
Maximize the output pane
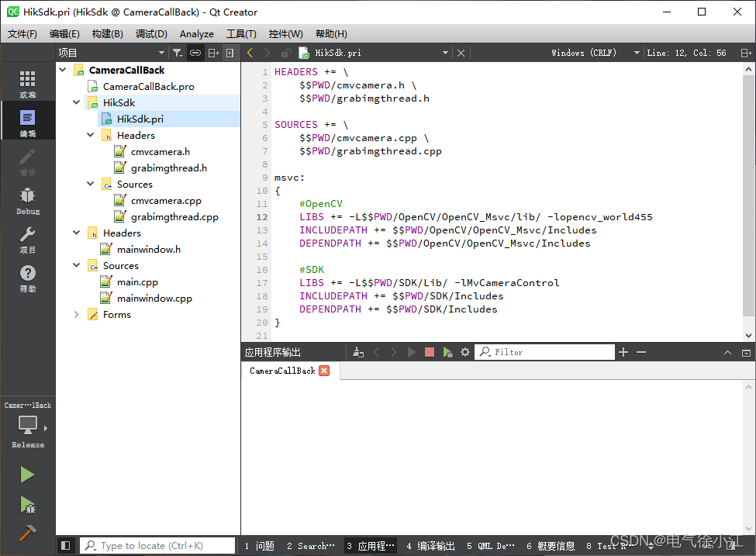click(x=727, y=353)
